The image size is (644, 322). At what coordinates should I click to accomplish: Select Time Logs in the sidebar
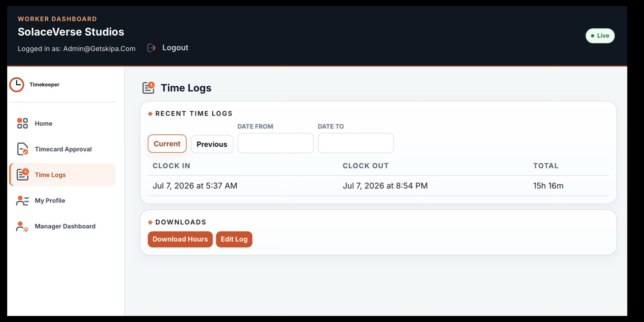click(62, 175)
